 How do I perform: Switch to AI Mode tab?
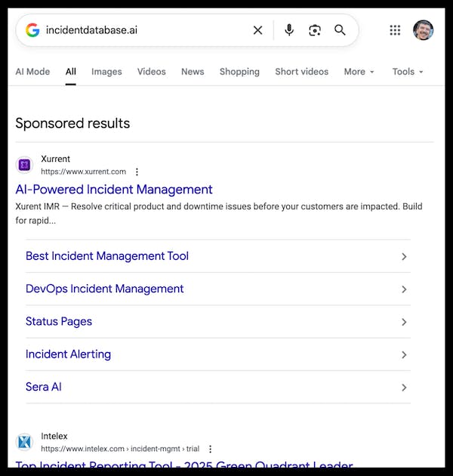(32, 72)
